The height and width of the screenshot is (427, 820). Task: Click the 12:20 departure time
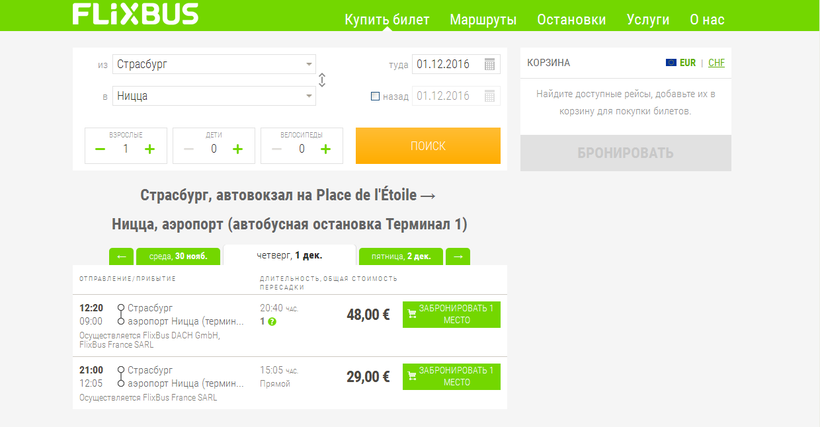pyautogui.click(x=91, y=308)
